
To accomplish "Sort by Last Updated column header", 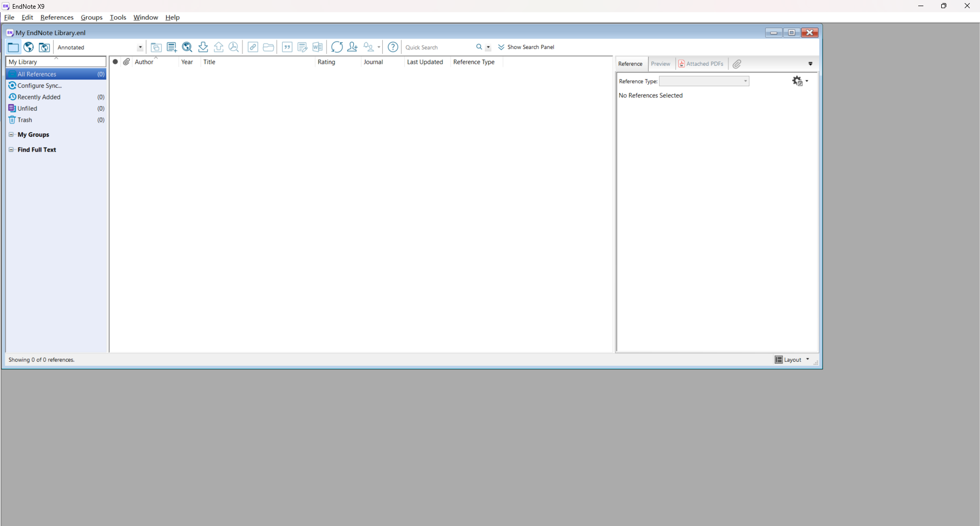I will (427, 62).
